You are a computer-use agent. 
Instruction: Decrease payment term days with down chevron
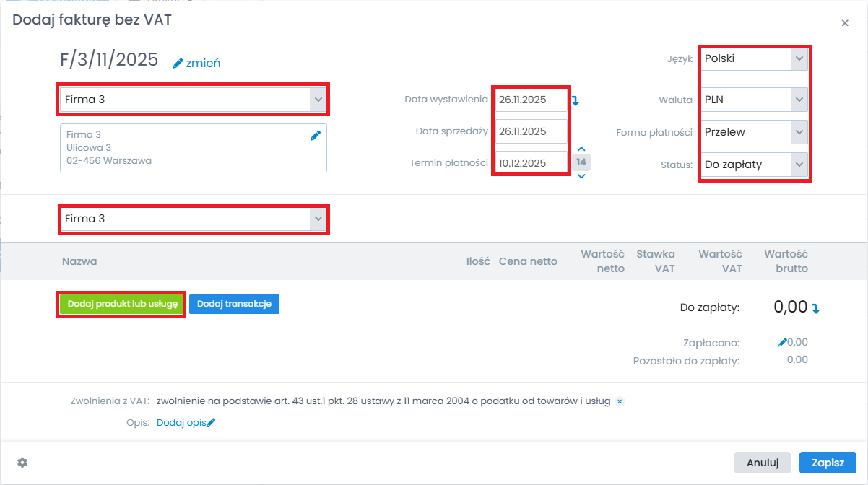581,175
